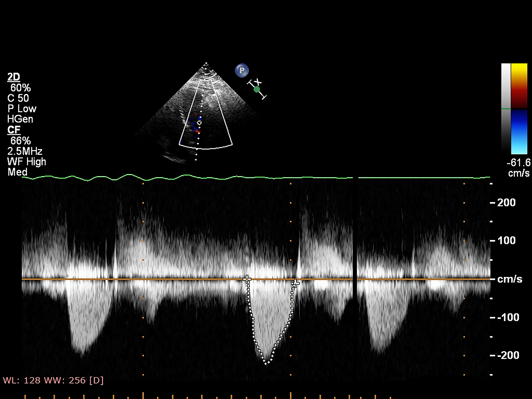The image size is (532, 399).
Task: Select the underlined CF mode label
Action: point(14,130)
